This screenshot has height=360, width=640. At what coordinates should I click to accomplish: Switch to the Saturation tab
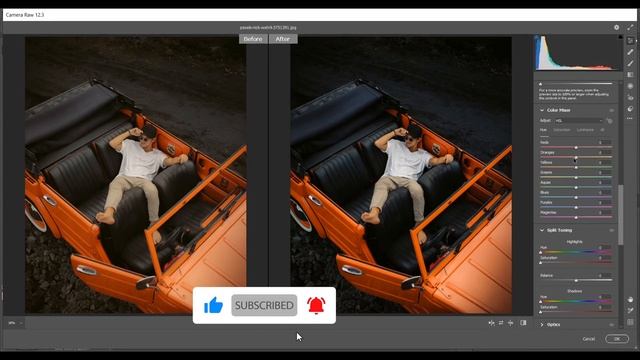click(x=562, y=130)
